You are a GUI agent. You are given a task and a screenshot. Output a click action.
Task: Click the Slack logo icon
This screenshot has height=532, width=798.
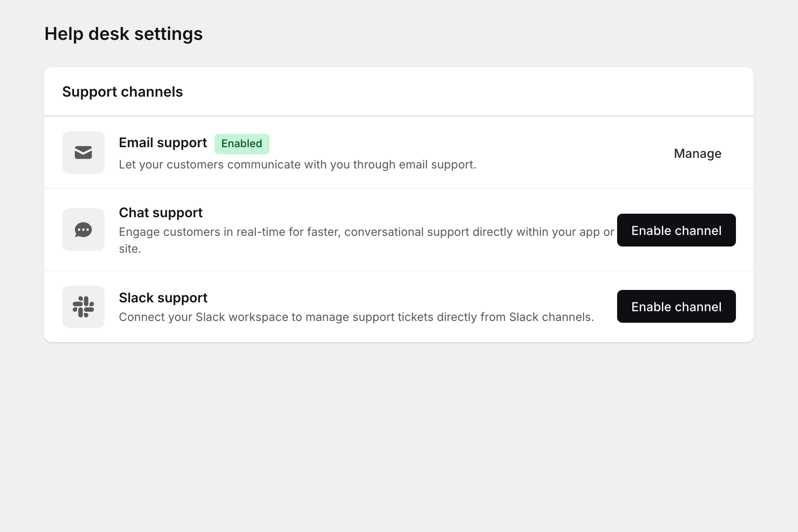click(x=83, y=307)
